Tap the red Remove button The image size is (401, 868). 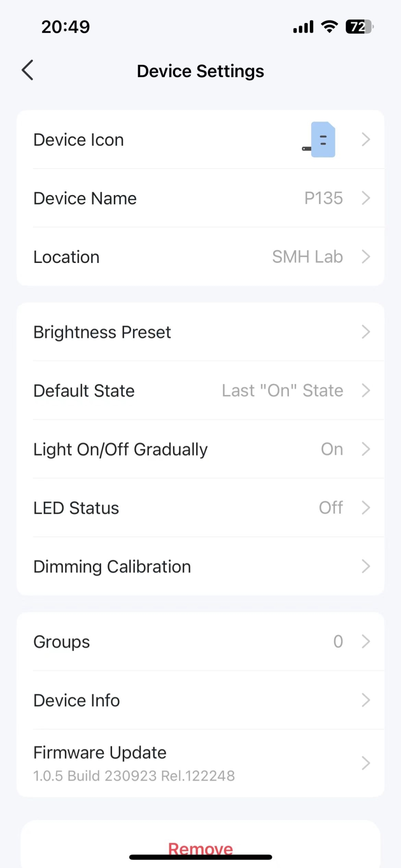(x=200, y=849)
